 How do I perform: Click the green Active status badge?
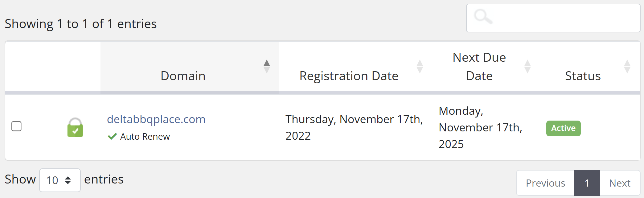tap(563, 128)
